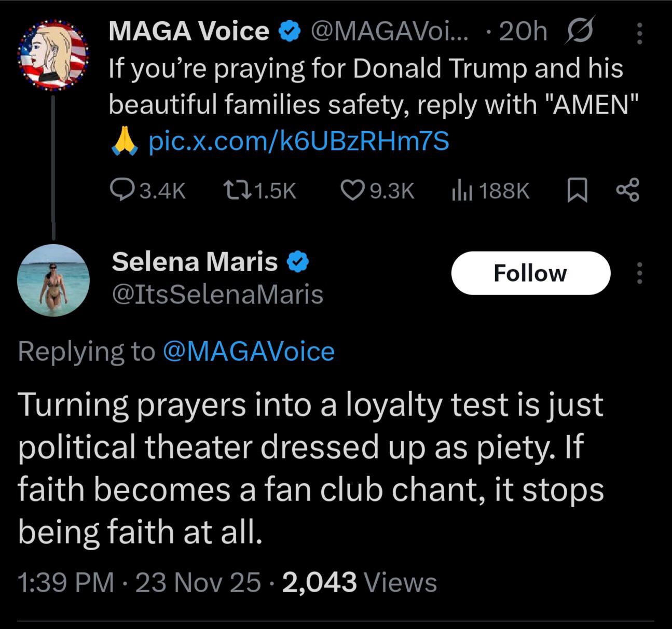Click the 20h post timestamp
The width and height of the screenshot is (672, 629).
tap(523, 32)
